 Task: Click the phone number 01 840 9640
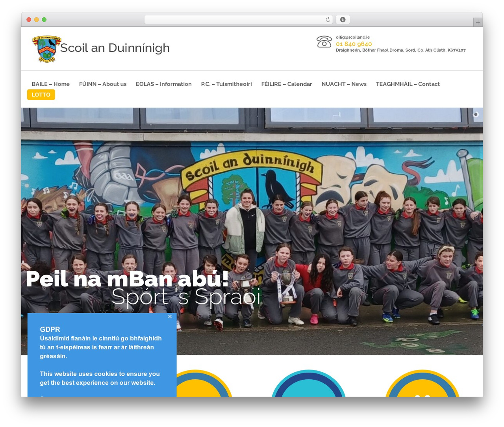click(x=354, y=44)
